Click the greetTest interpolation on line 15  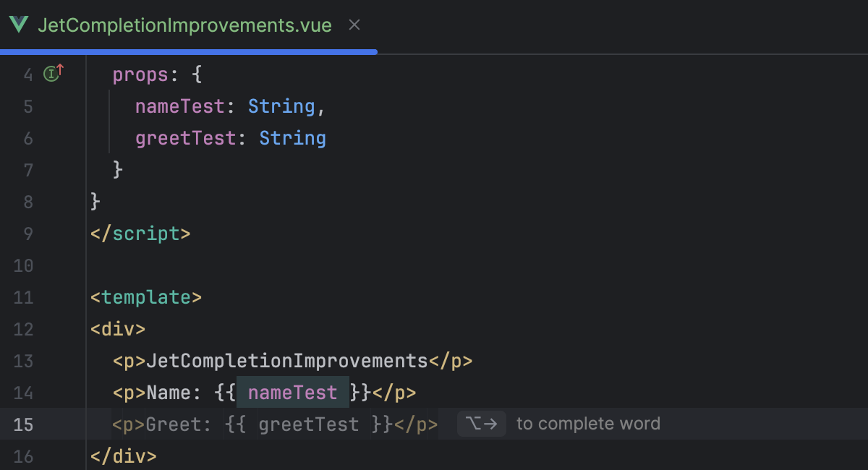point(309,424)
